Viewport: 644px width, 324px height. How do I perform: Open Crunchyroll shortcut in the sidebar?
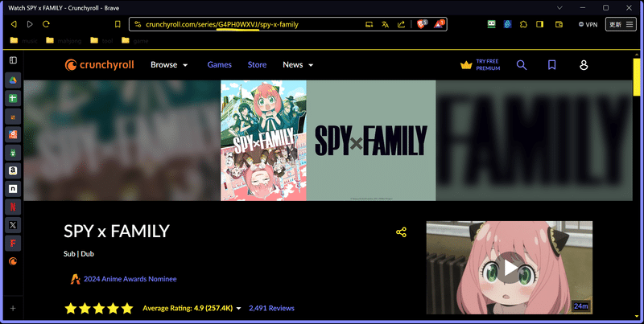coord(13,261)
